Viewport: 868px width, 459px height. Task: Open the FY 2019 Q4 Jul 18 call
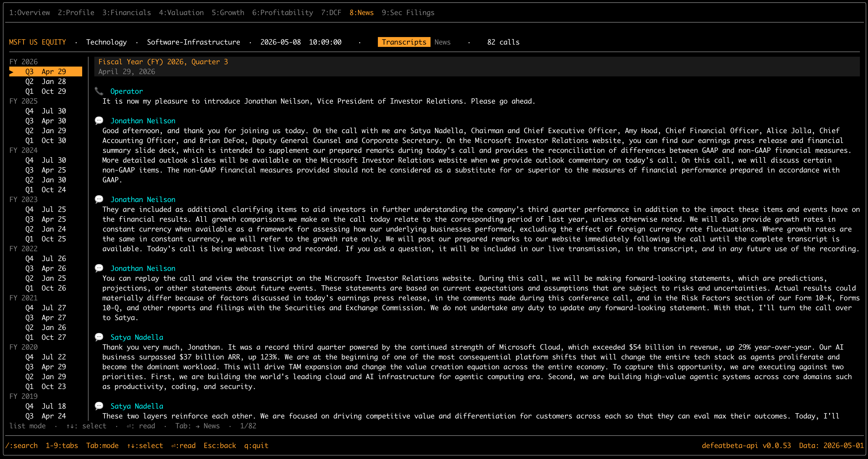[45, 406]
